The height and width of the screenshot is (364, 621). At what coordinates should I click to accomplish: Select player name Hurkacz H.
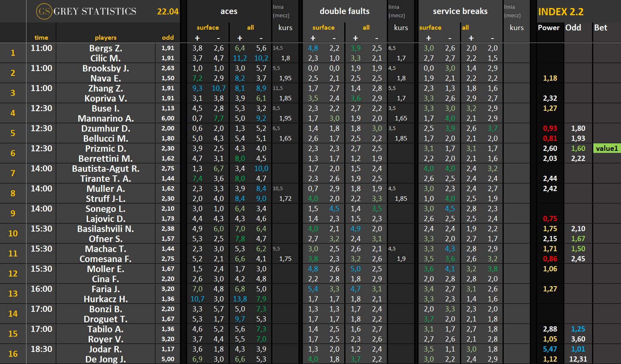click(106, 299)
